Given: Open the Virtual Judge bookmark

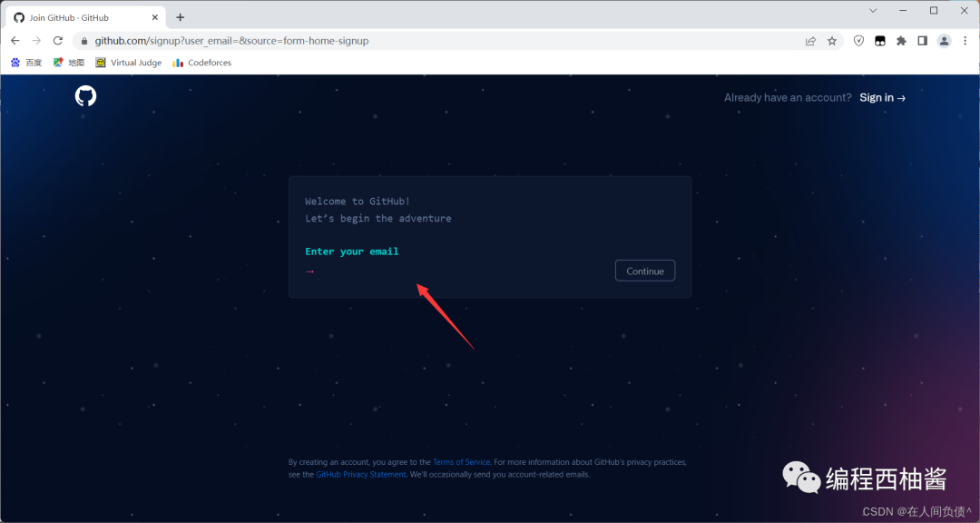Looking at the screenshot, I should (x=129, y=63).
